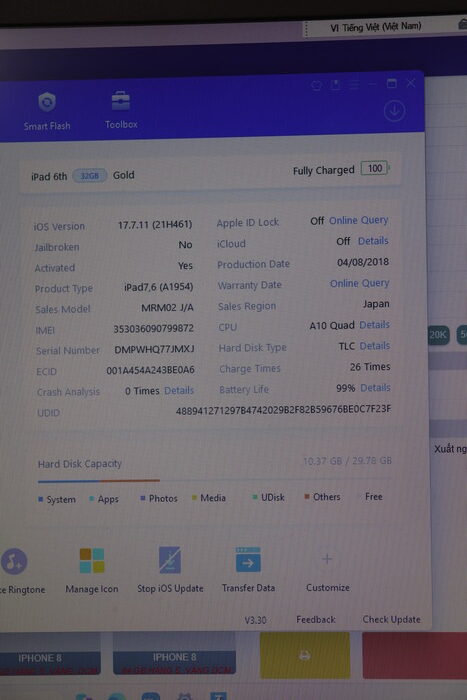Viewport: 467px width, 700px height.
Task: Click the Gold color label
Action: [x=123, y=175]
